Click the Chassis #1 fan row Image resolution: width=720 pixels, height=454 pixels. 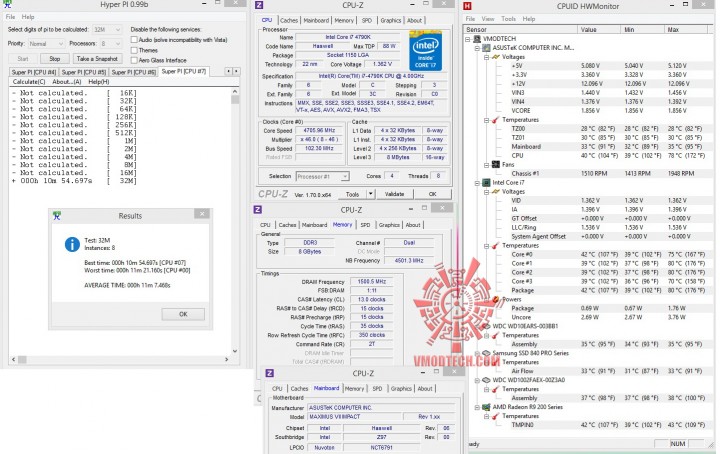click(x=607, y=174)
